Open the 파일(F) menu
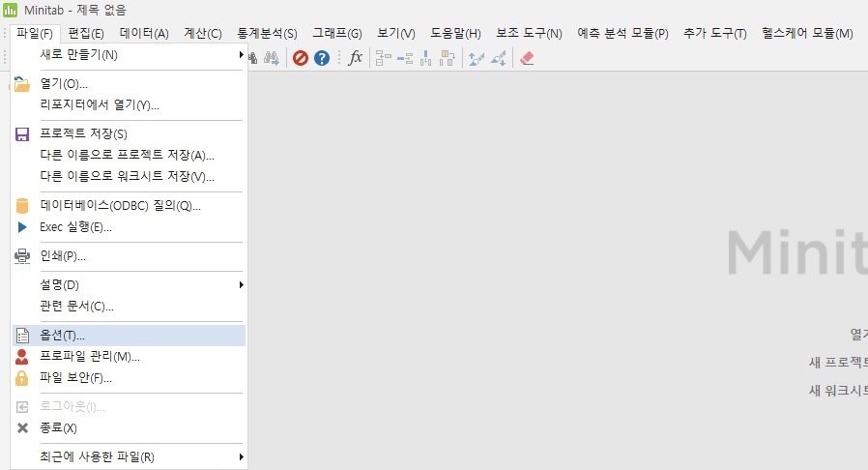The height and width of the screenshot is (470, 868). [35, 33]
